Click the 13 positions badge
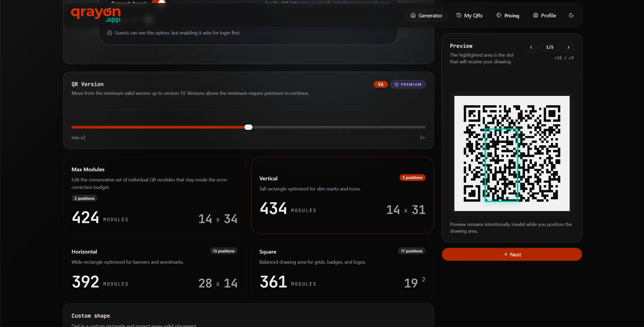This screenshot has height=327, width=644. point(224,251)
